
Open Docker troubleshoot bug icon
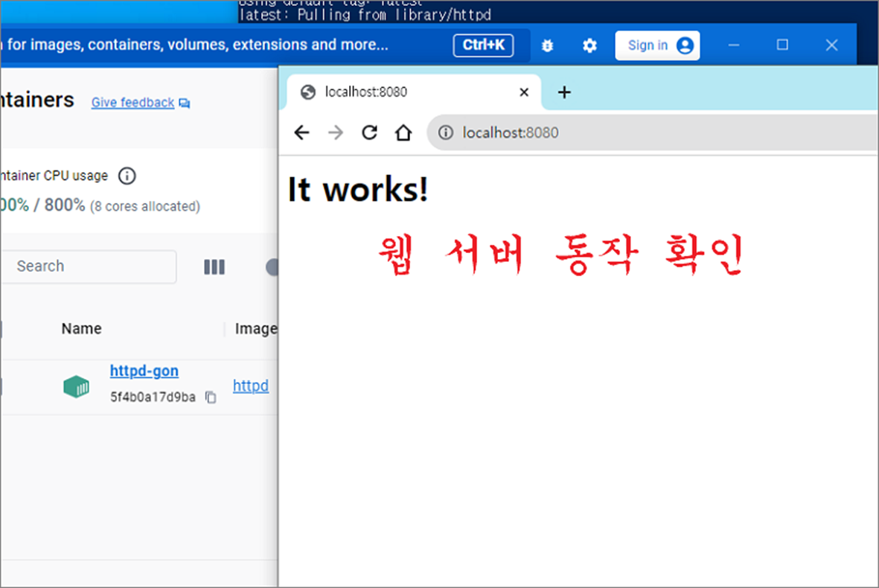[547, 45]
